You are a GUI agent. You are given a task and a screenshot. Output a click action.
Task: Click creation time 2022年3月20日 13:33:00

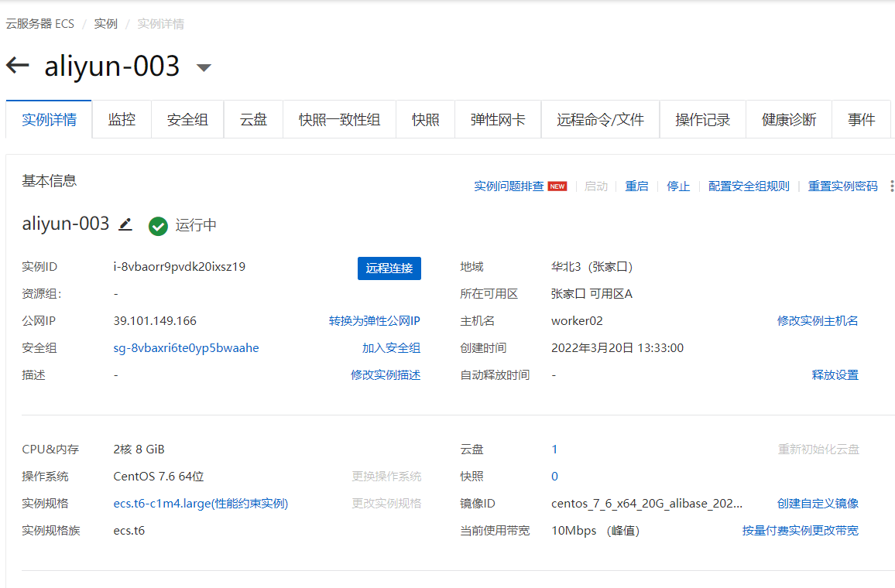tap(617, 348)
